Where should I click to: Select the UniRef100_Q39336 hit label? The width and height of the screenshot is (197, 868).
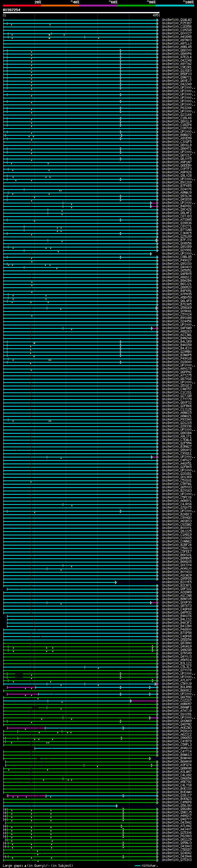[177, 426]
